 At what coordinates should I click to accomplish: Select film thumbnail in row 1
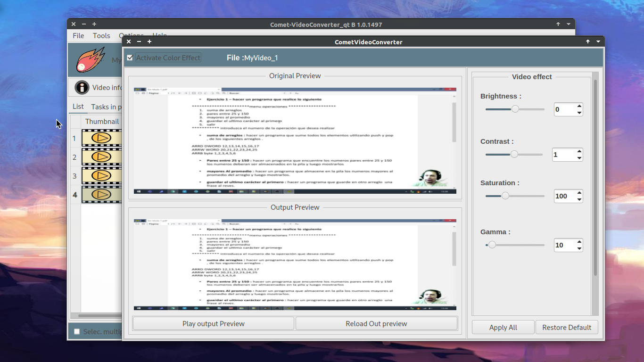pyautogui.click(x=102, y=138)
